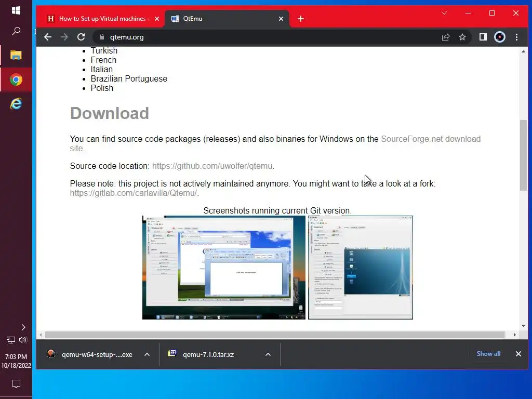Open the Windows XP guest screenshot thumbnail

(223, 268)
